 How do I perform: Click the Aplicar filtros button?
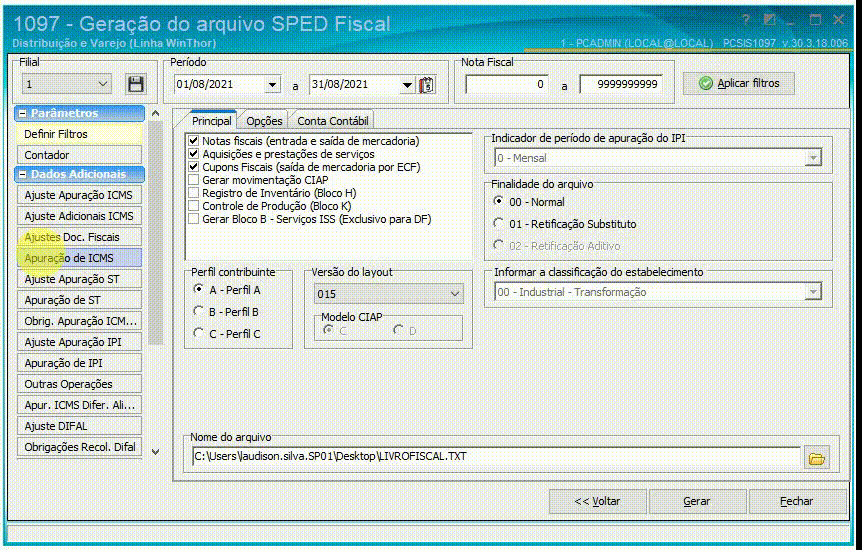[738, 84]
